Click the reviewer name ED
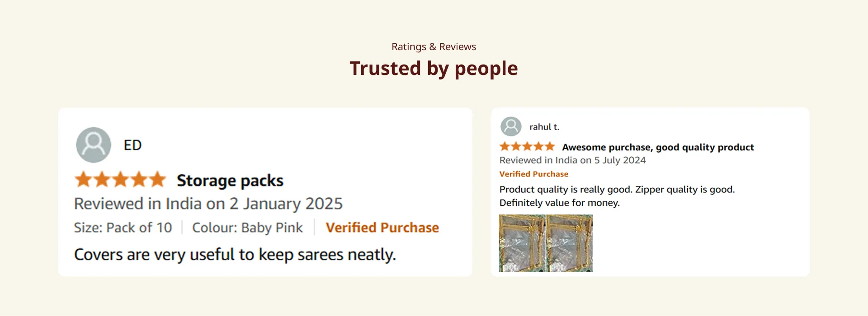Image resolution: width=868 pixels, height=316 pixels. click(132, 145)
